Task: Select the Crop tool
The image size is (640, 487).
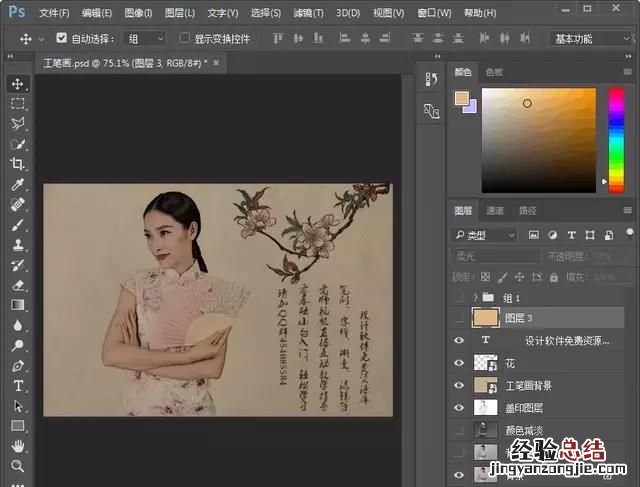Action: coord(18,164)
